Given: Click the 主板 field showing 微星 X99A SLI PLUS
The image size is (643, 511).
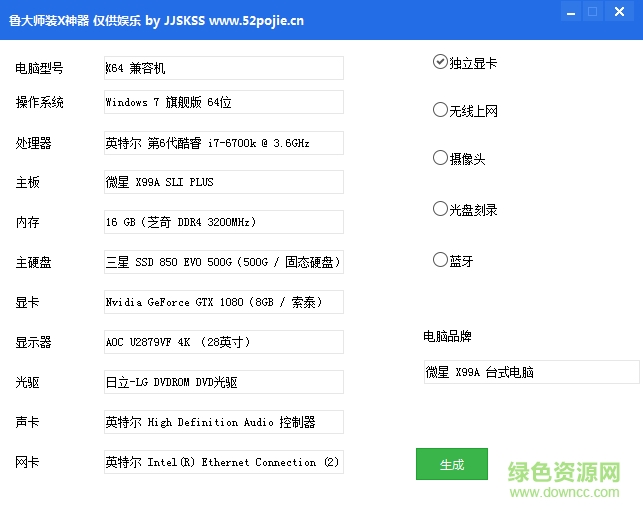Looking at the screenshot, I should 224,182.
